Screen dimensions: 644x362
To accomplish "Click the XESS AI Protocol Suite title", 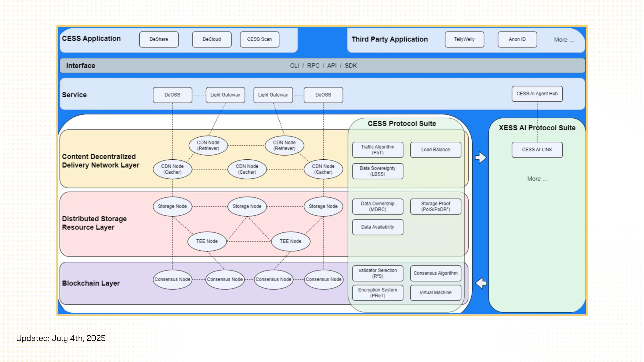I will pyautogui.click(x=537, y=128).
